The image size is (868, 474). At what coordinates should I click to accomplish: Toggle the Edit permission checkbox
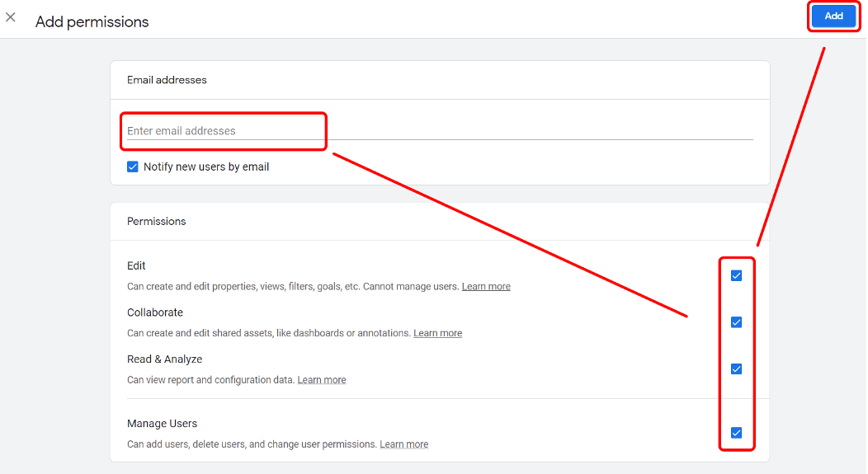click(736, 276)
